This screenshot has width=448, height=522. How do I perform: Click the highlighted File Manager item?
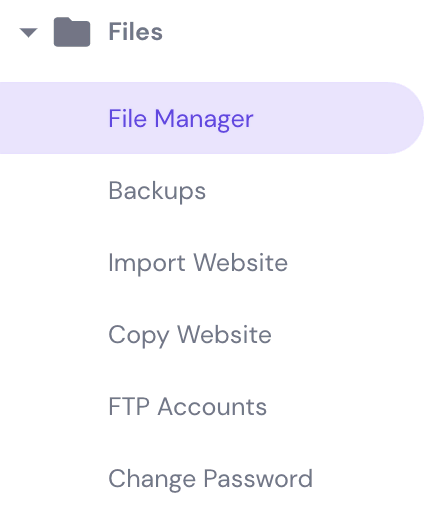click(x=212, y=118)
